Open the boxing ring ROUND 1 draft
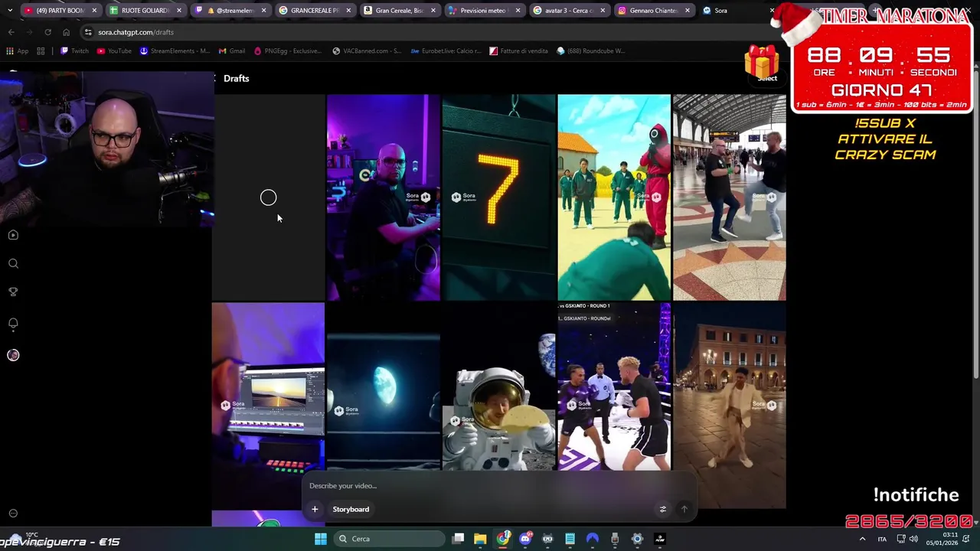 click(x=614, y=386)
